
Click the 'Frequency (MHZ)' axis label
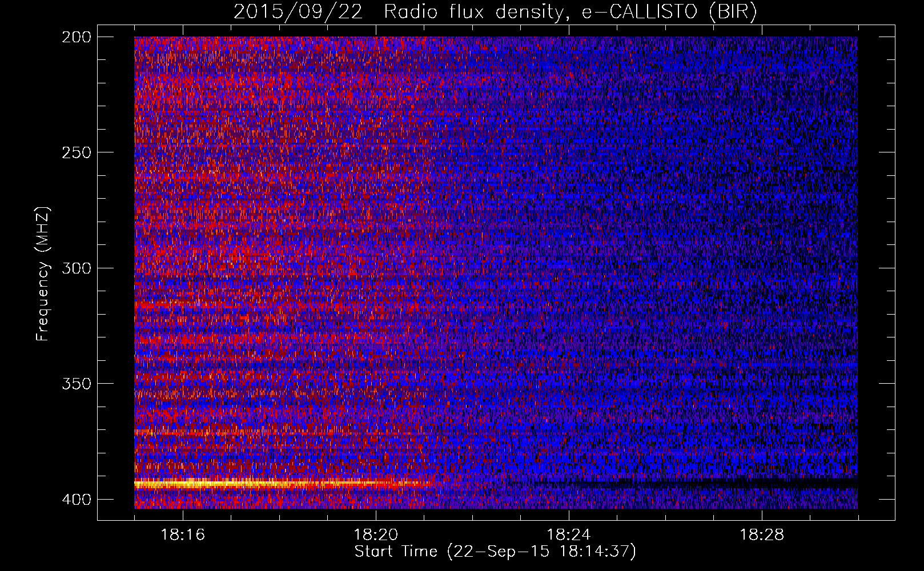[43, 274]
